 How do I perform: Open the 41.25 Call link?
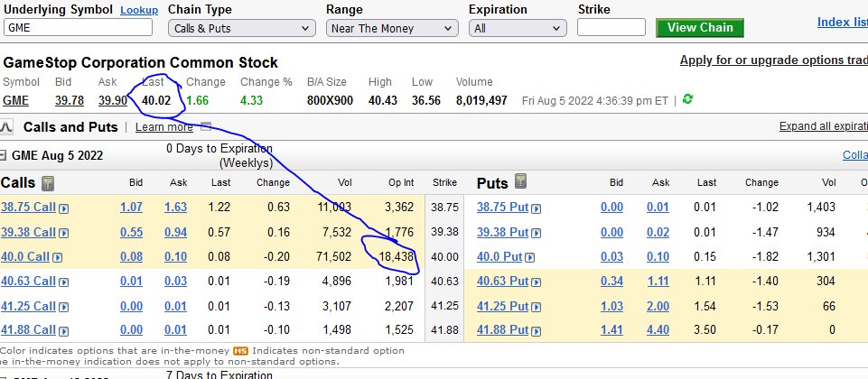tap(28, 306)
